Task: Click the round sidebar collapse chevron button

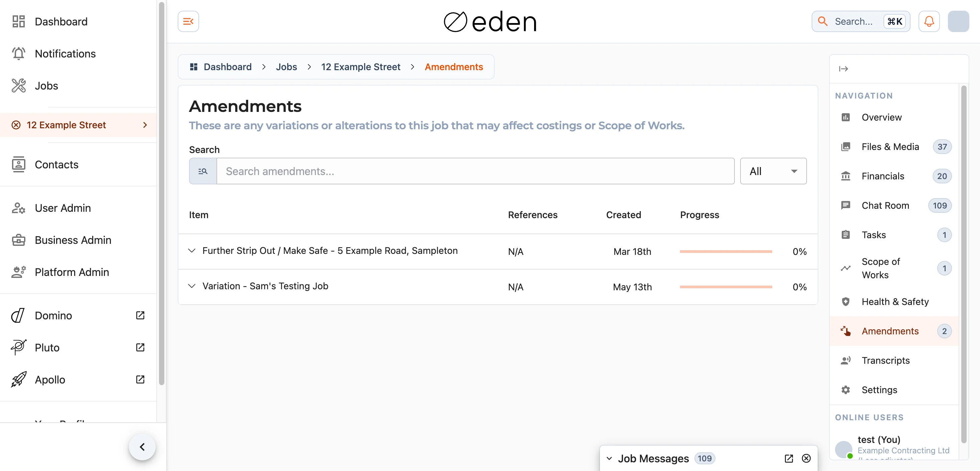Action: [x=142, y=447]
